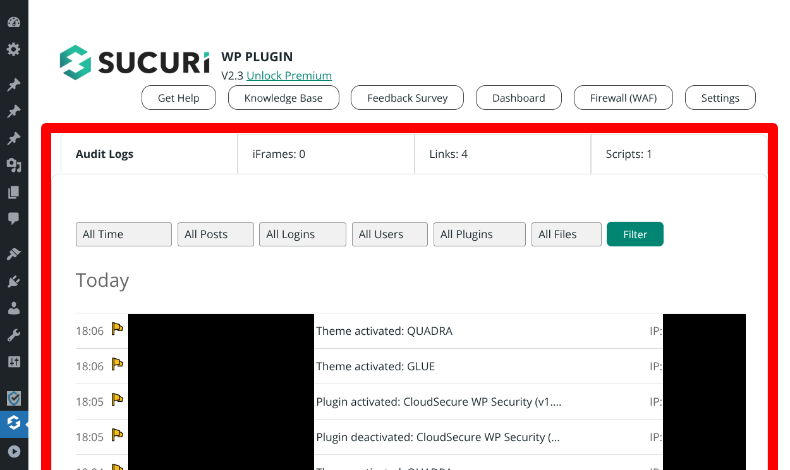Click the V2.3 version text
This screenshot has width=790, height=470.
232,76
